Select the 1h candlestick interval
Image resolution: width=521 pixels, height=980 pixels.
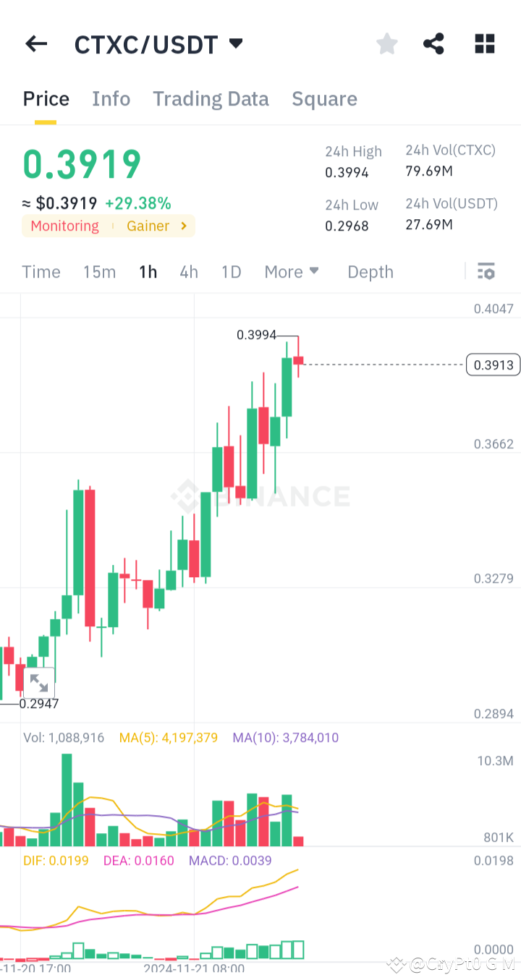(148, 271)
